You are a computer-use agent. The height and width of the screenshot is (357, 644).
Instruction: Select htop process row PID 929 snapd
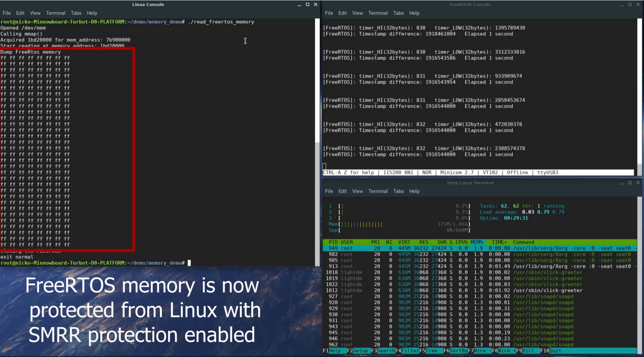click(480, 309)
